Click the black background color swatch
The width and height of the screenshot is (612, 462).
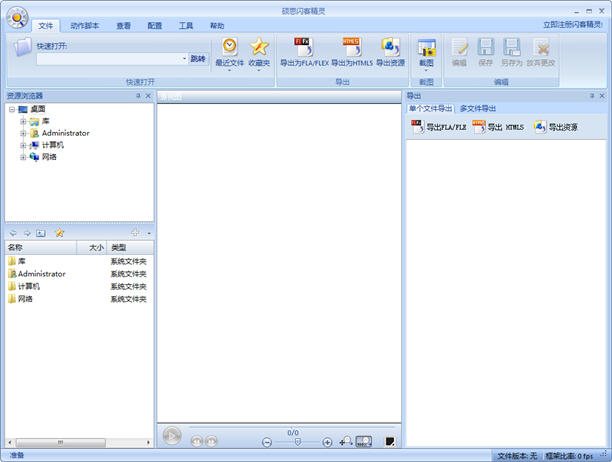[x=390, y=441]
